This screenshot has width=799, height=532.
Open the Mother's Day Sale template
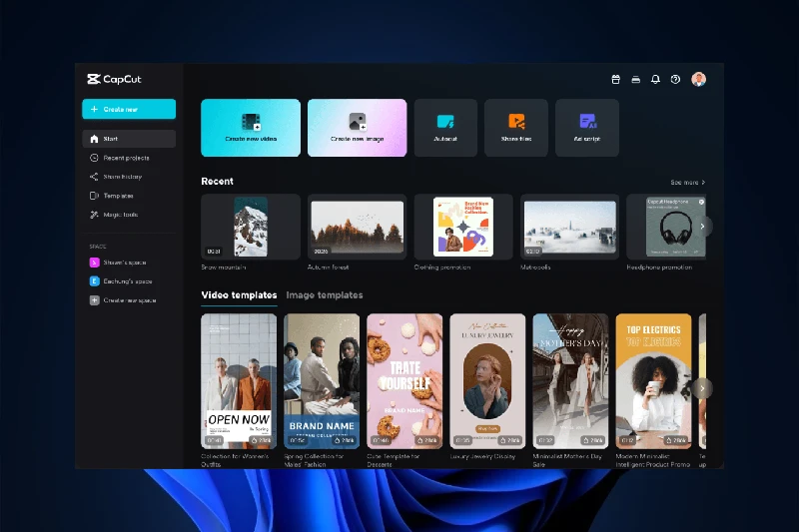coord(570,381)
